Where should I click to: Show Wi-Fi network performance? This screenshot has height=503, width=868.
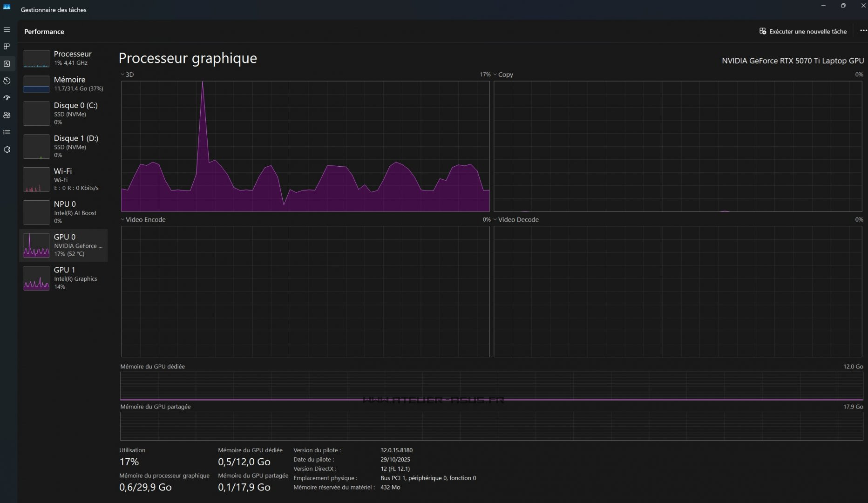click(x=63, y=179)
